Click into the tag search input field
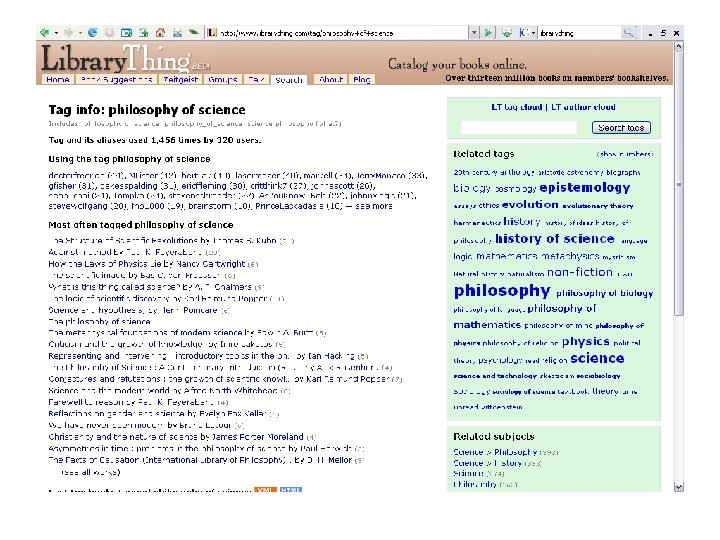 (519, 128)
